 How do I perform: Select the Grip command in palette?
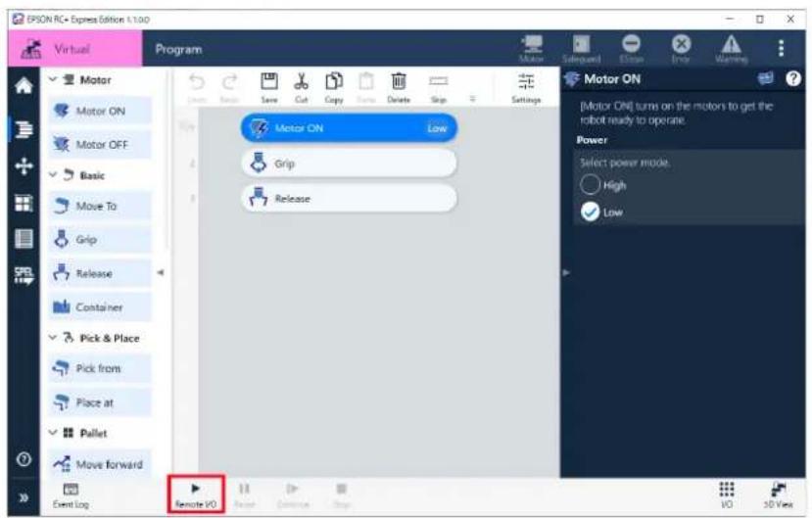pos(100,240)
